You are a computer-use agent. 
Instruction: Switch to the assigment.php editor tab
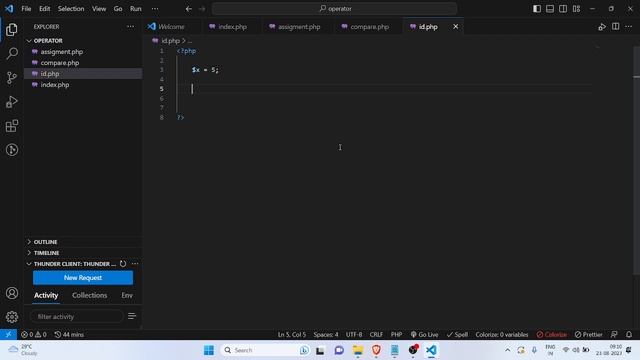[299, 27]
